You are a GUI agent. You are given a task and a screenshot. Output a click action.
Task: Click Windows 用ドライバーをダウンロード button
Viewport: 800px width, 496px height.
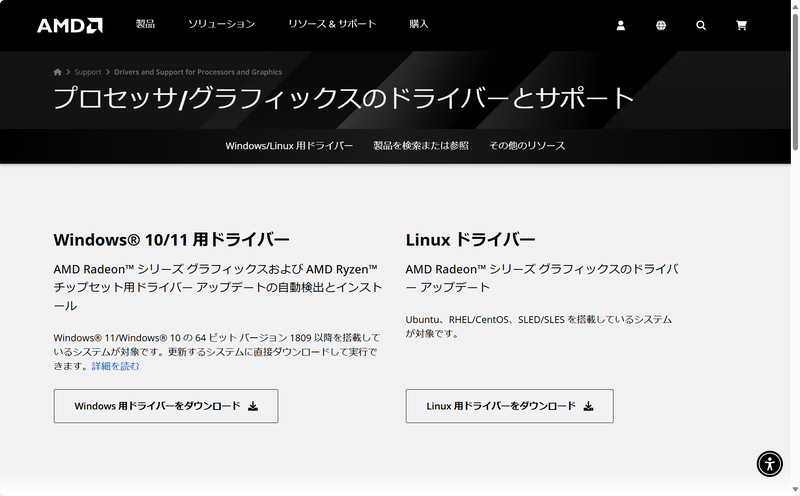[x=166, y=406]
